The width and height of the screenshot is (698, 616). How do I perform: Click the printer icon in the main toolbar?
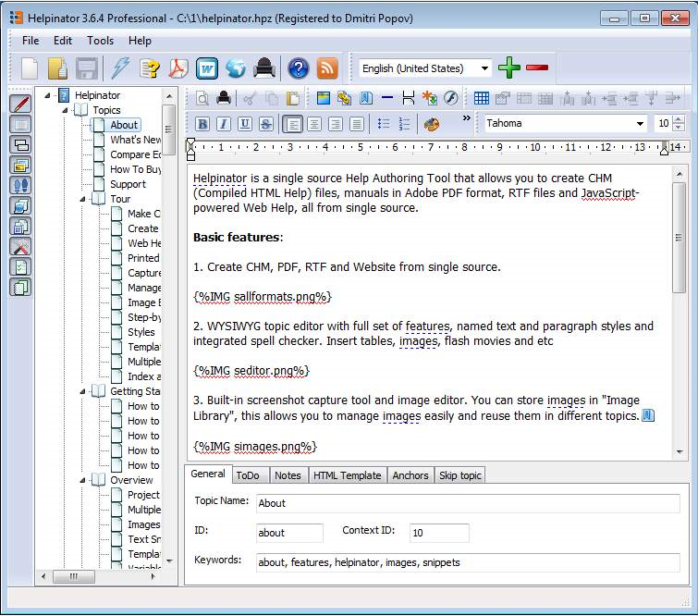tap(264, 68)
